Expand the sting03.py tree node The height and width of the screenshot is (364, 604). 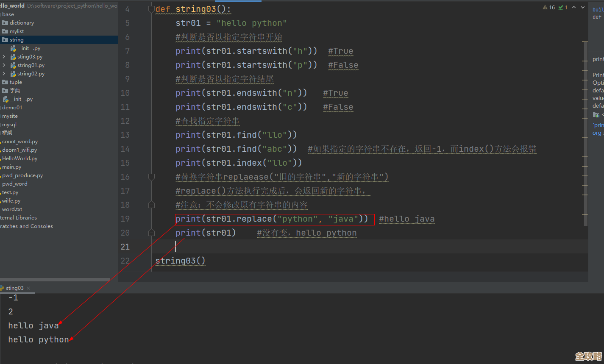[x=4, y=57]
